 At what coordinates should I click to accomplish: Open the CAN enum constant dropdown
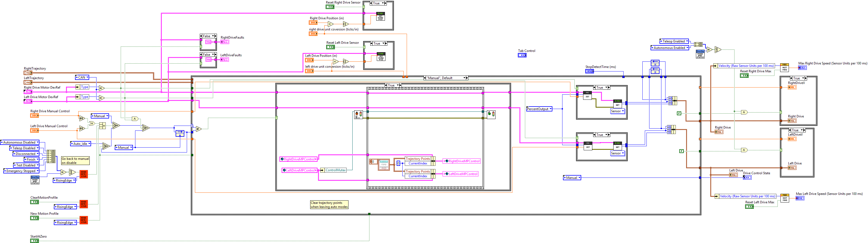[x=82, y=77]
